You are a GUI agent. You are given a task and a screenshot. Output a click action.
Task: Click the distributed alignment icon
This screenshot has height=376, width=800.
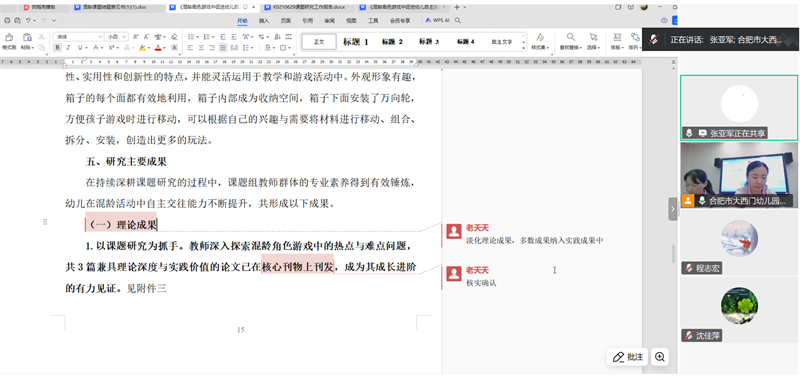tap(234, 47)
